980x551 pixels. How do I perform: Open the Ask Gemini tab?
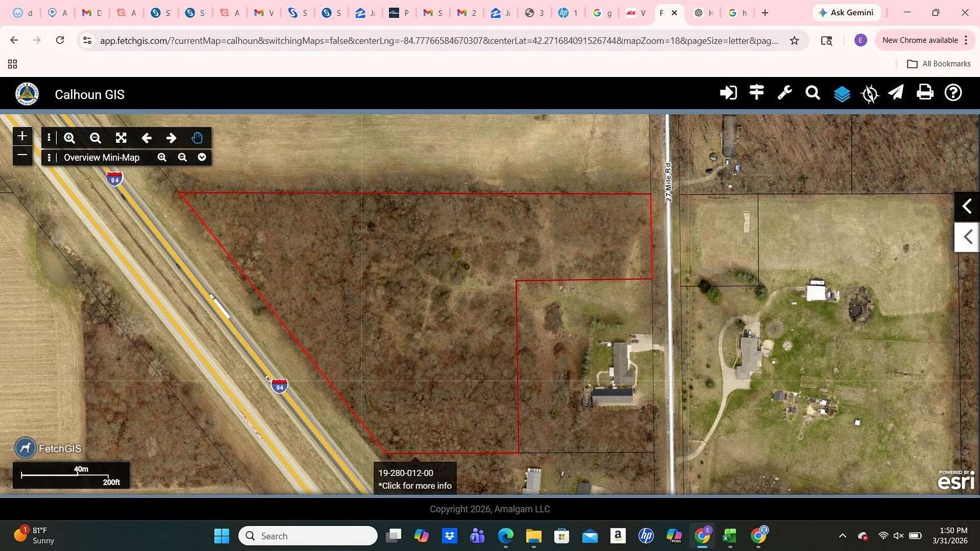[846, 12]
